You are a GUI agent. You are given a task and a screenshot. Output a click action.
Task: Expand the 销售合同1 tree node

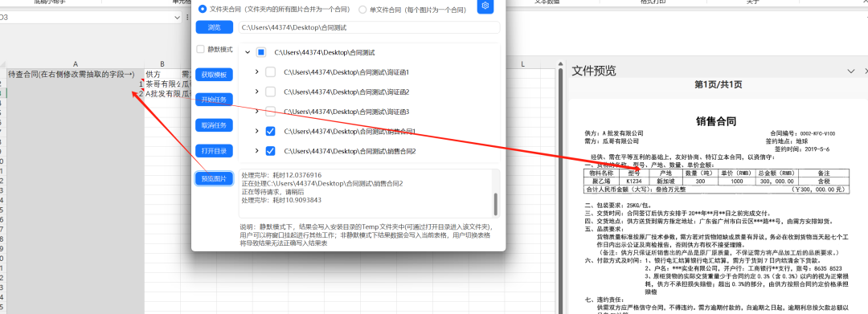[256, 131]
